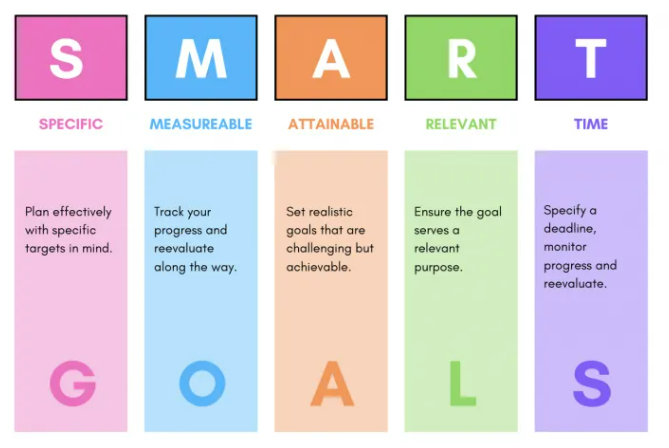The height and width of the screenshot is (448, 669).
Task: Select the RELEVANT heading label
Action: [461, 125]
